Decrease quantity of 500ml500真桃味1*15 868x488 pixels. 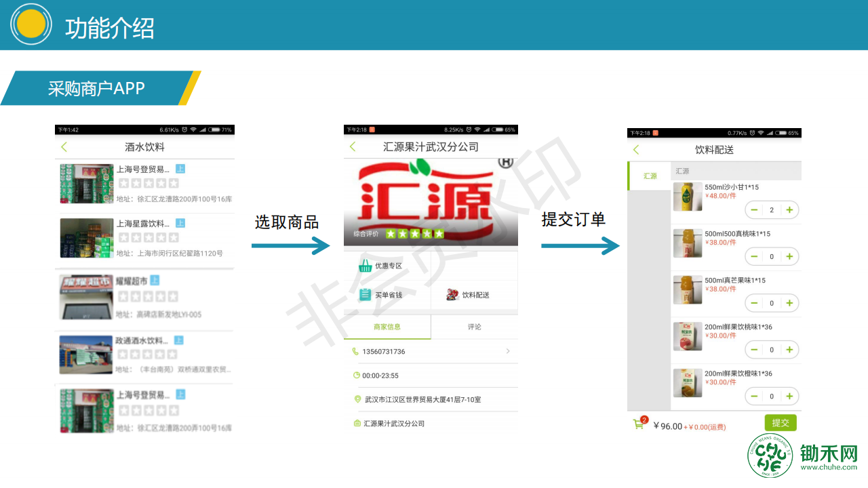pos(755,256)
